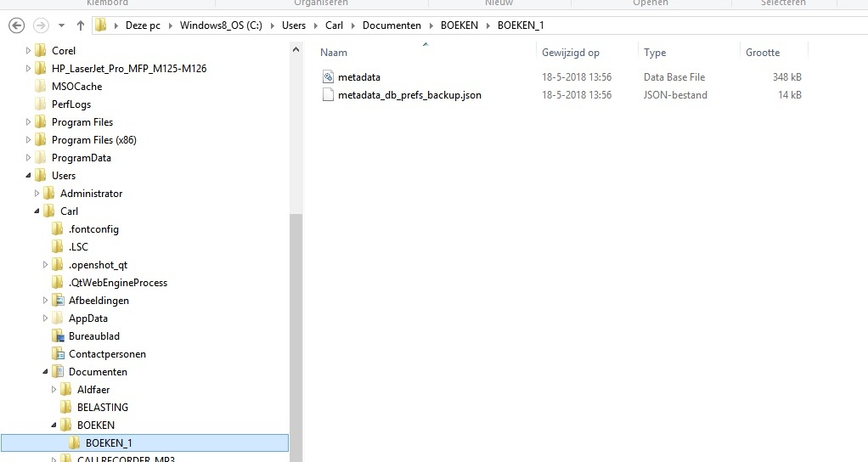Select the 'metadata' file name
This screenshot has height=462, width=868.
(359, 77)
